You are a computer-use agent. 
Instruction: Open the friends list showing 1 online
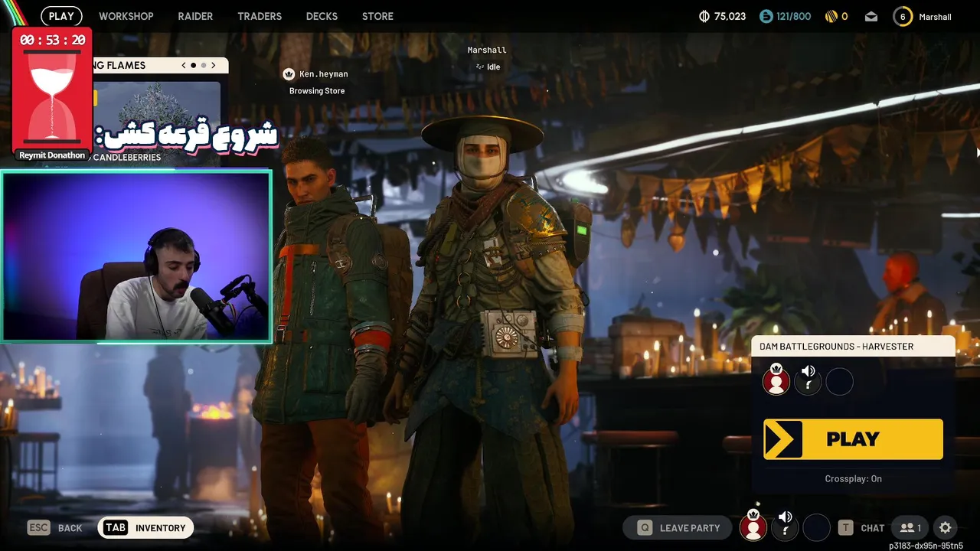[910, 527]
